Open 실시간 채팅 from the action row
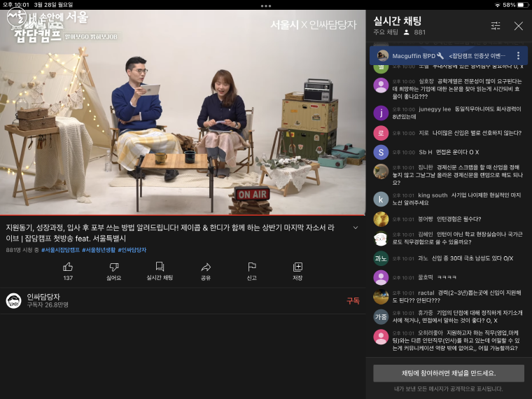This screenshot has height=399, width=532. click(160, 271)
